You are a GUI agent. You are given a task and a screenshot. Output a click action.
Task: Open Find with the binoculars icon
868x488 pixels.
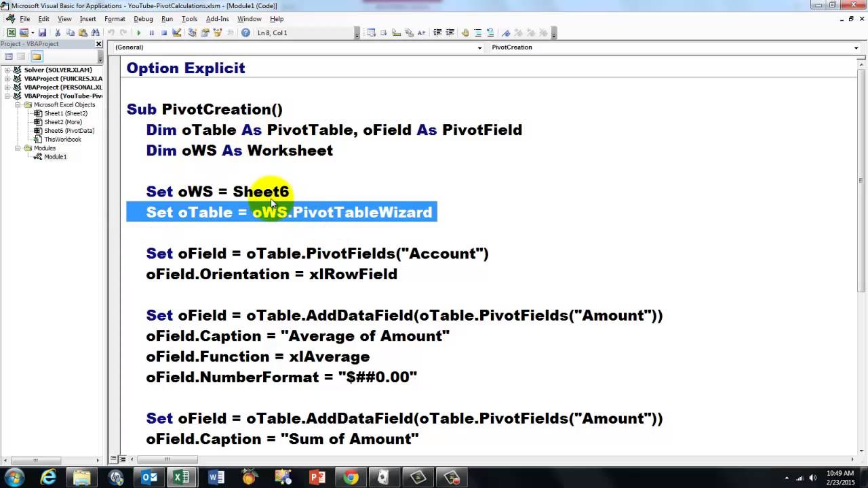click(95, 33)
